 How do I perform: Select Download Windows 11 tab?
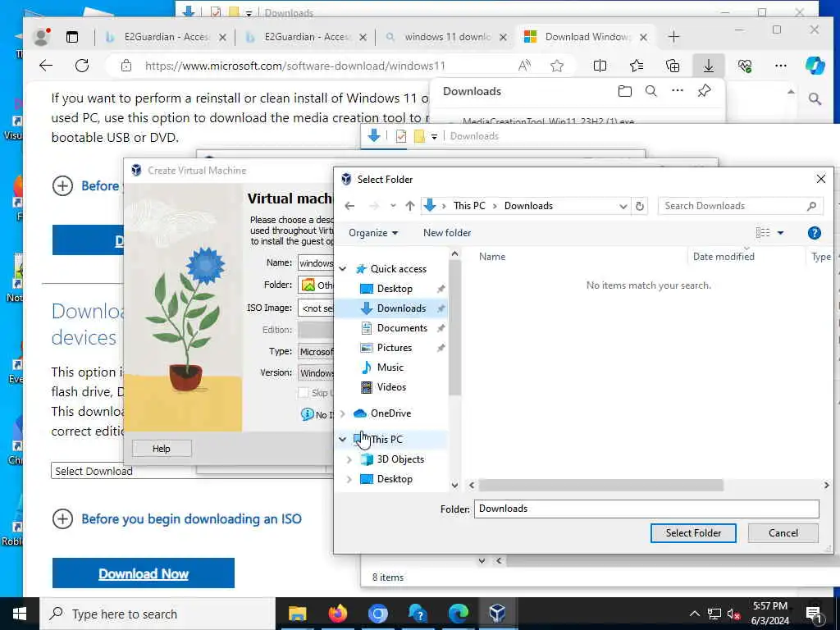coord(586,37)
